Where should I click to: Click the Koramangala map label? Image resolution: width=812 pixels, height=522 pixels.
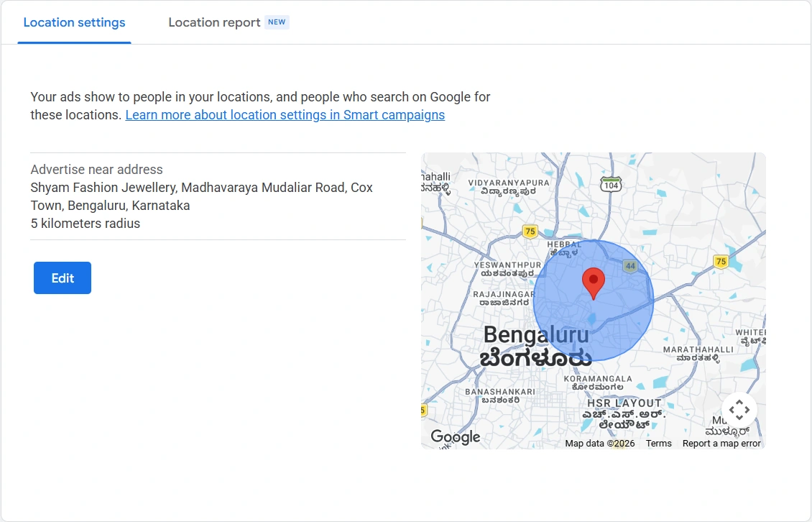point(598,383)
